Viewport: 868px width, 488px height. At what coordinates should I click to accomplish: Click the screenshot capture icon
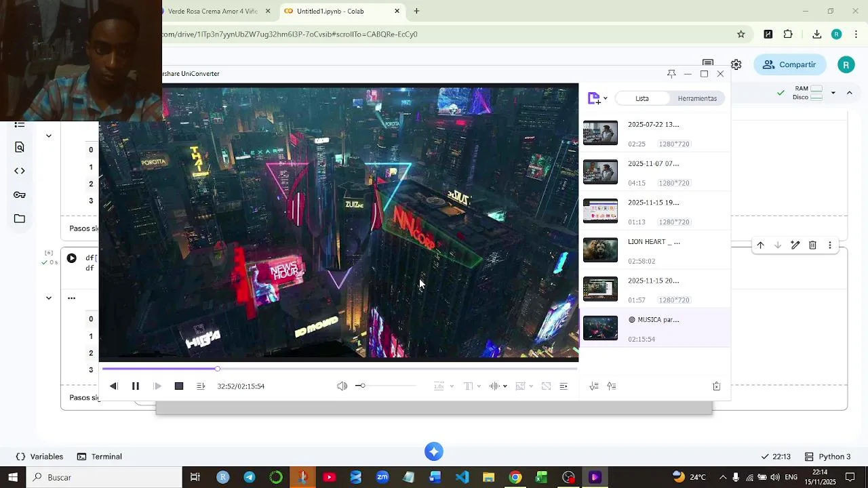click(520, 386)
